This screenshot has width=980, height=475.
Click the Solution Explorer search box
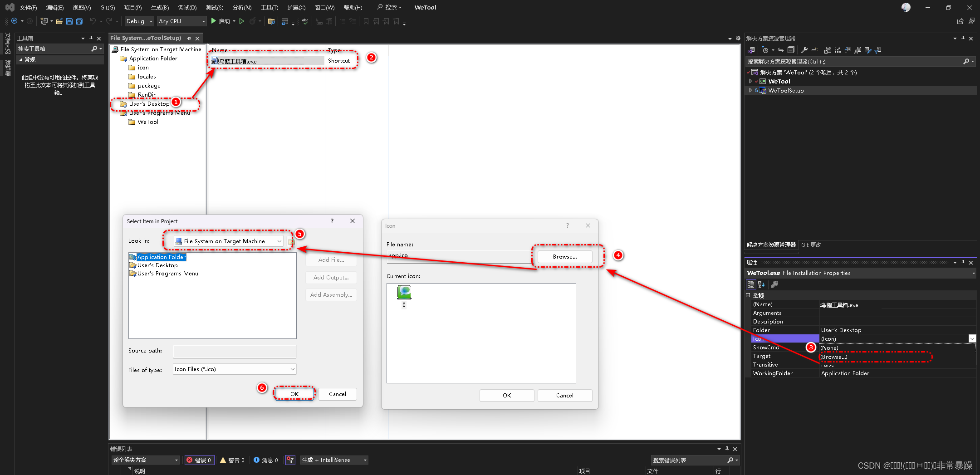click(860, 62)
